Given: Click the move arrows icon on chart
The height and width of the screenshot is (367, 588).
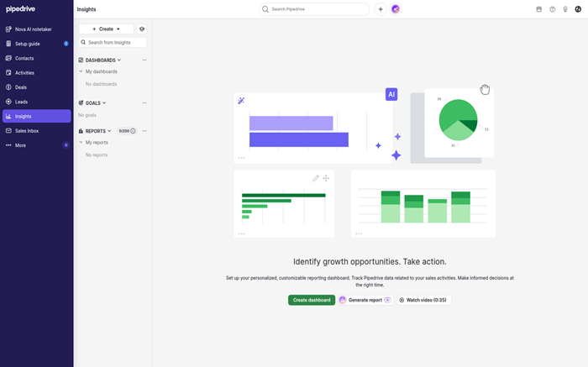Looking at the screenshot, I should click(x=326, y=178).
